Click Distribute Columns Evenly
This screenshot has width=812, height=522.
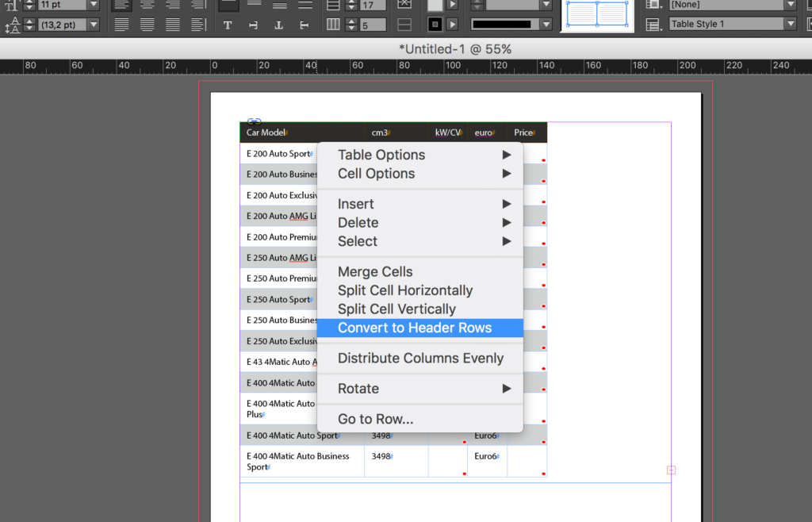coord(420,358)
